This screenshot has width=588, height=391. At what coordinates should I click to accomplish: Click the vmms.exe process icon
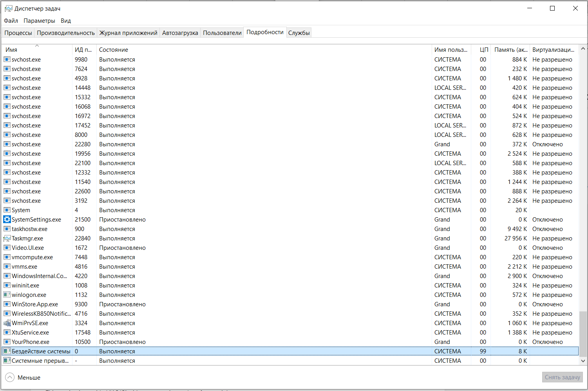point(7,267)
